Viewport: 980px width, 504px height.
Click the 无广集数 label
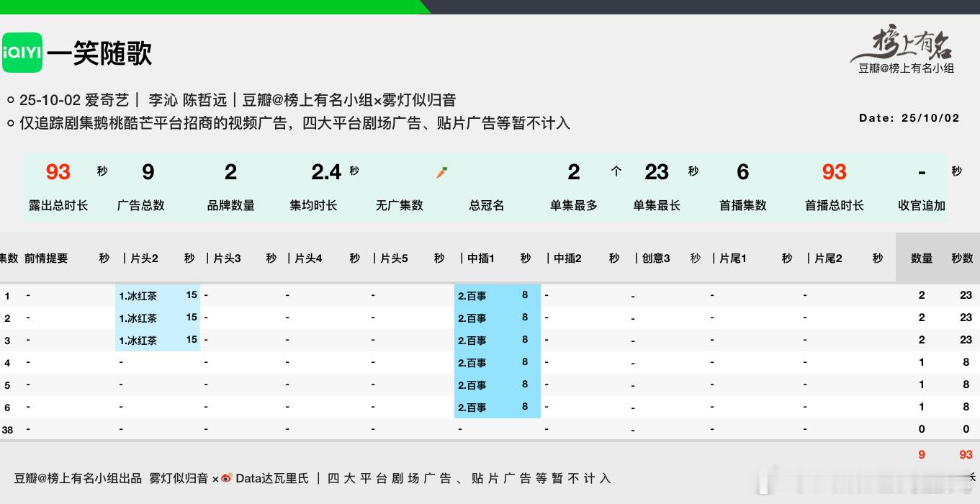(400, 205)
